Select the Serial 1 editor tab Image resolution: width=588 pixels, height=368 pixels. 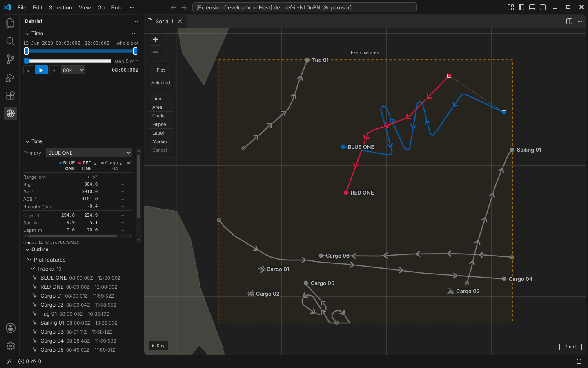tap(165, 21)
